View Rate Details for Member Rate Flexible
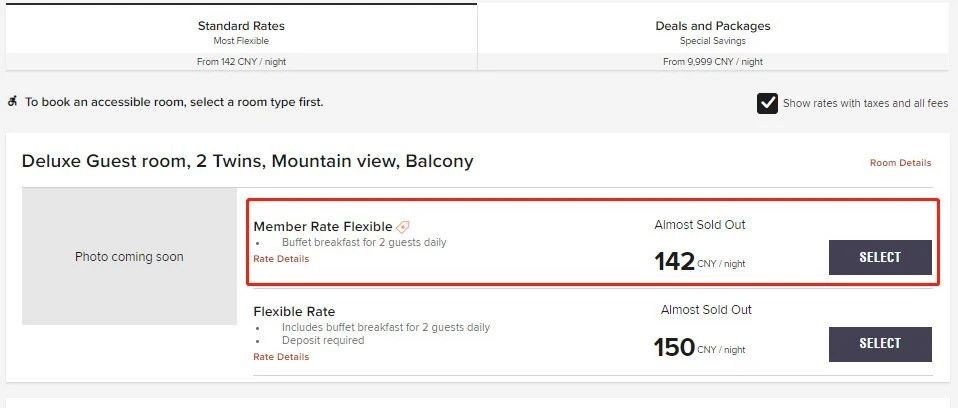 coord(281,259)
